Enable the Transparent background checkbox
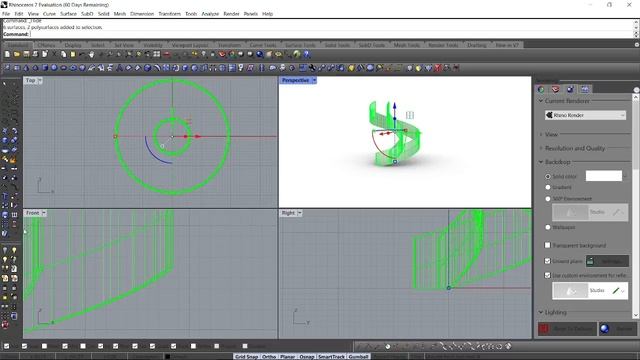The image size is (640, 360). tap(548, 245)
